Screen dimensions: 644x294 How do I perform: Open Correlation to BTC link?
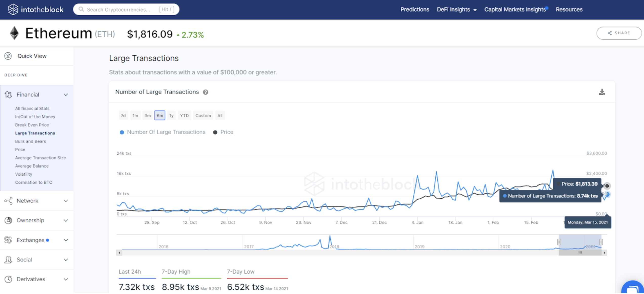(x=33, y=182)
